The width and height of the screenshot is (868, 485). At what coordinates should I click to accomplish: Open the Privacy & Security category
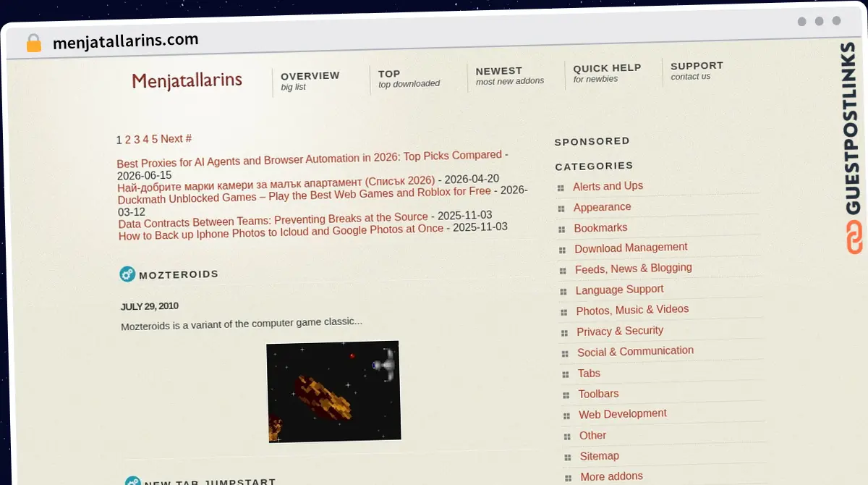(x=620, y=331)
